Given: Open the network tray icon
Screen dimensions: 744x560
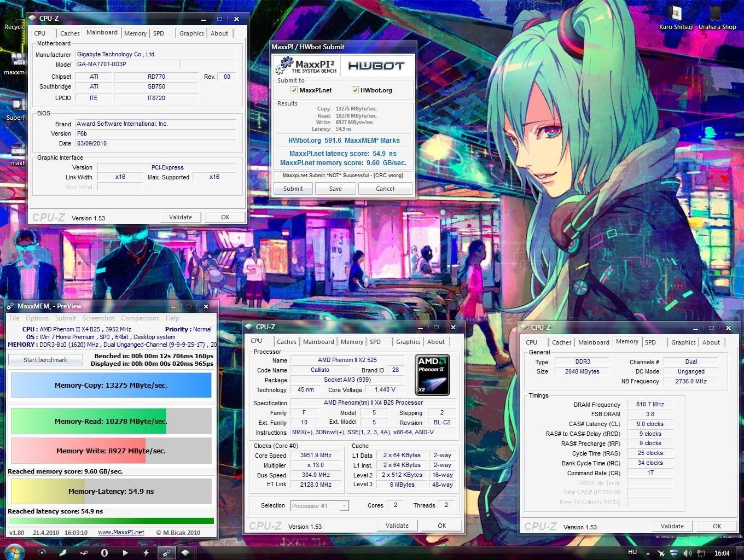Looking at the screenshot, I should click(701, 553).
